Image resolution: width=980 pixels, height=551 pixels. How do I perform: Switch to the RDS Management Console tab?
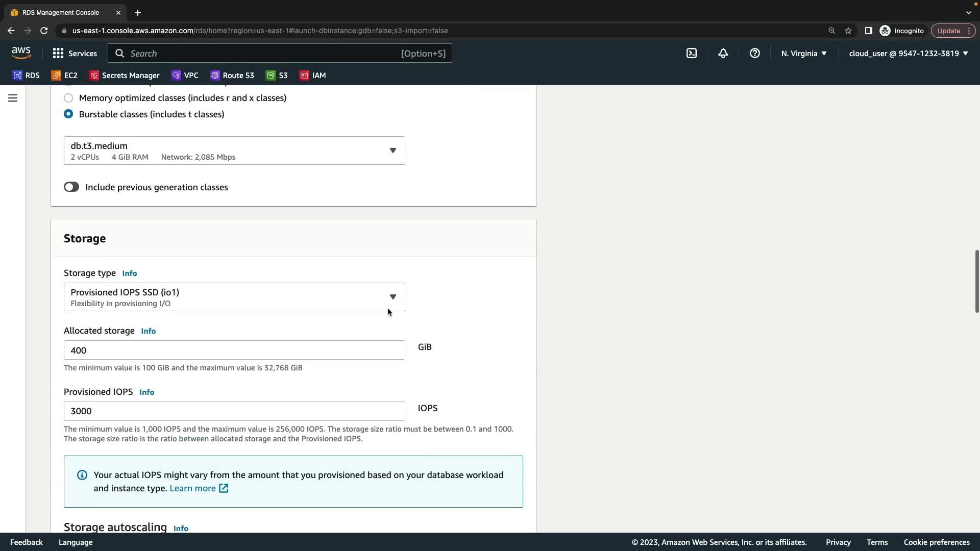(x=61, y=12)
